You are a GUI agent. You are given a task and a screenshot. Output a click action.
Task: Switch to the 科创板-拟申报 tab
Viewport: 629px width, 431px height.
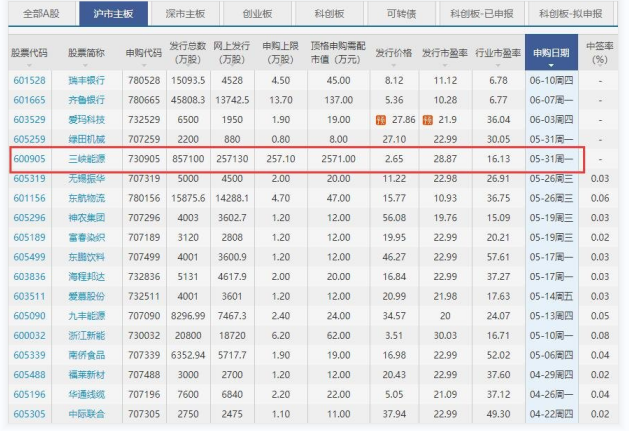tap(570, 14)
